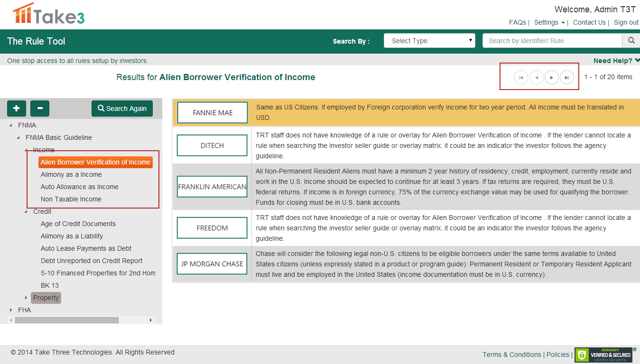The width and height of the screenshot is (640, 364).
Task: Click the magnifier search icon button
Action: (x=631, y=41)
